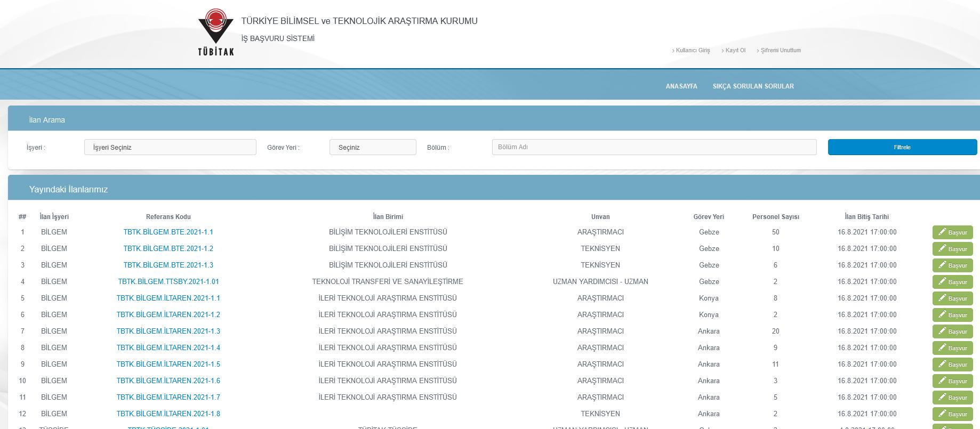Click the Referans Kodu column header
The image size is (980, 429).
coord(168,217)
